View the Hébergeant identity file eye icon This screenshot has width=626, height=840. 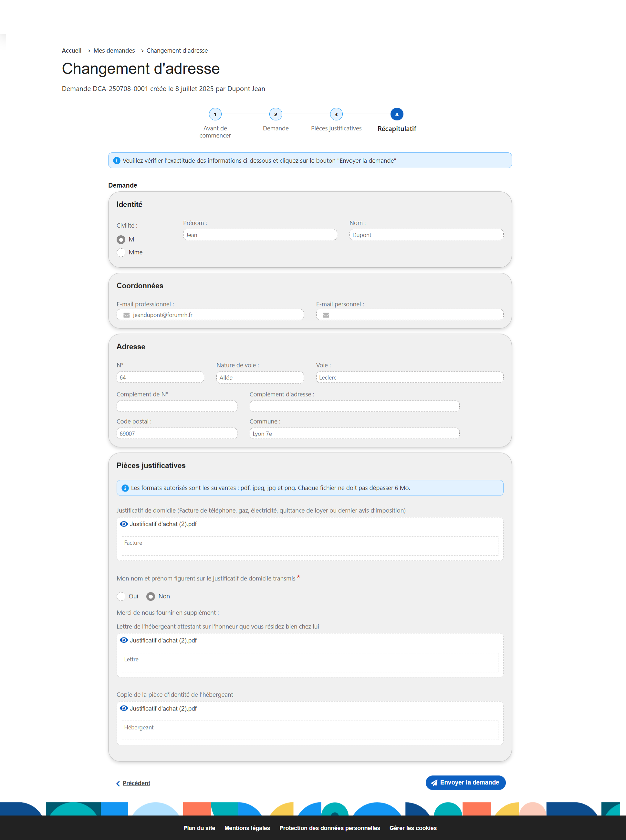click(123, 708)
